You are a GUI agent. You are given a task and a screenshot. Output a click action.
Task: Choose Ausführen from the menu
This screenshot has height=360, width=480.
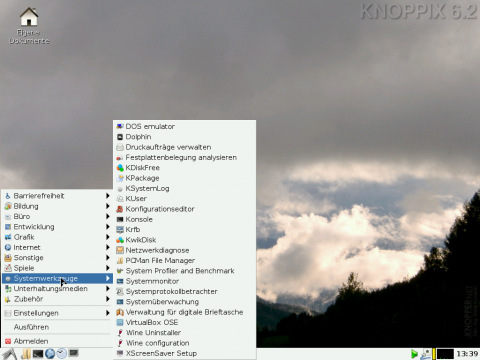(57, 327)
